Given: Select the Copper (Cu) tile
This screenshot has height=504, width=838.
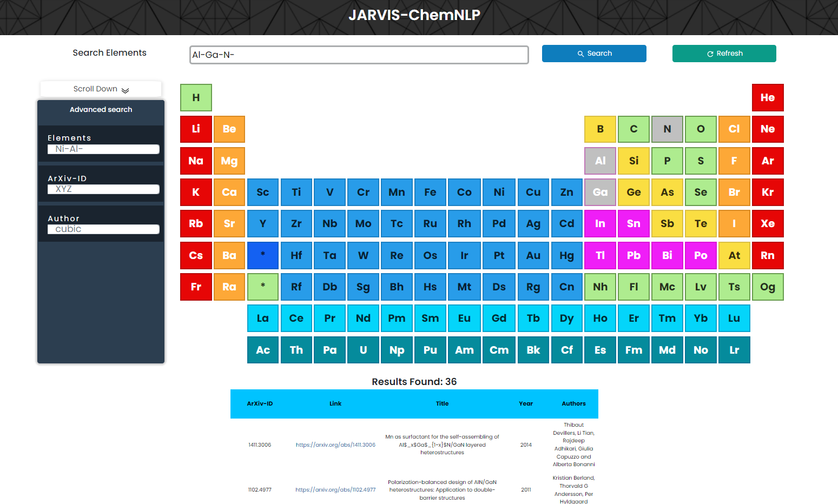Looking at the screenshot, I should (533, 192).
